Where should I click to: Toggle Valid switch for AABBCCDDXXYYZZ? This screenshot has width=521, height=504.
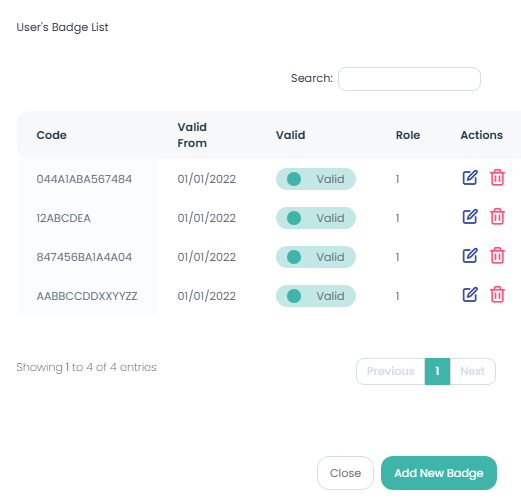tap(316, 296)
